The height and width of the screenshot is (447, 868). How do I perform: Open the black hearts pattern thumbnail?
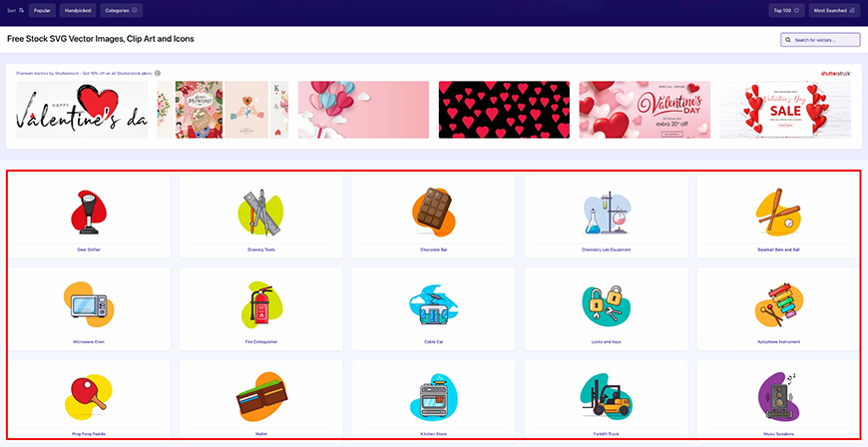(504, 110)
